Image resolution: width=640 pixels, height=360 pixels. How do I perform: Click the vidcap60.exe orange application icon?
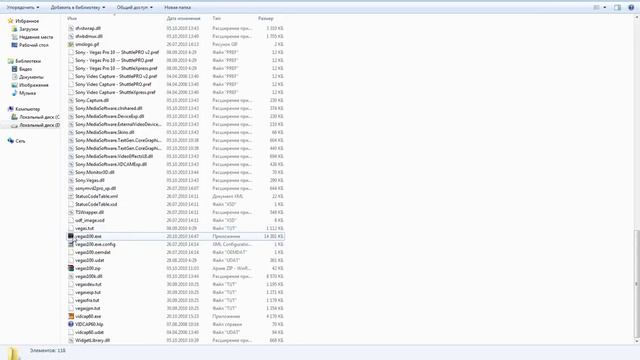coord(71,316)
